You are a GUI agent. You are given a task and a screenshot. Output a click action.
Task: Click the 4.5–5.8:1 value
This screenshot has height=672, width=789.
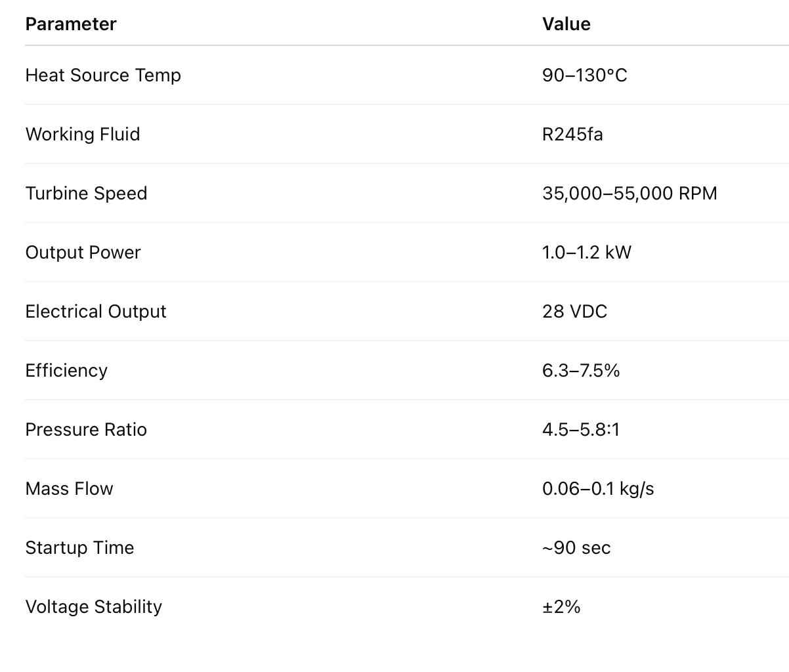click(581, 430)
